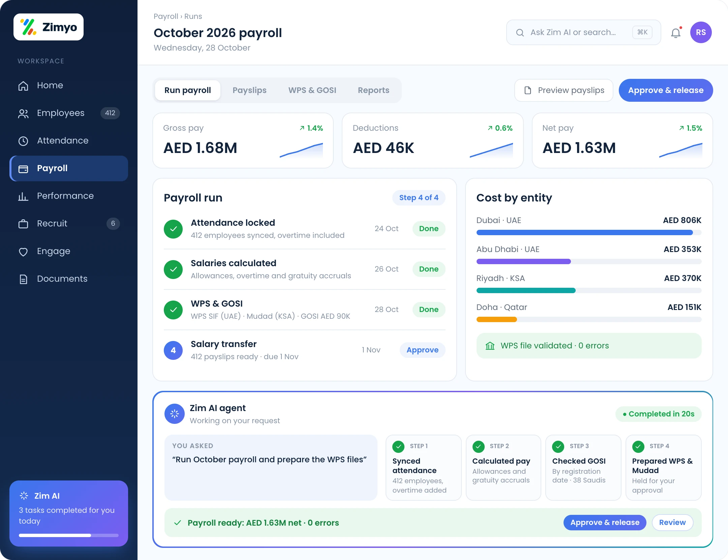Click the Doha Qatar cost bar
This screenshot has width=728, height=560.
pos(589,319)
